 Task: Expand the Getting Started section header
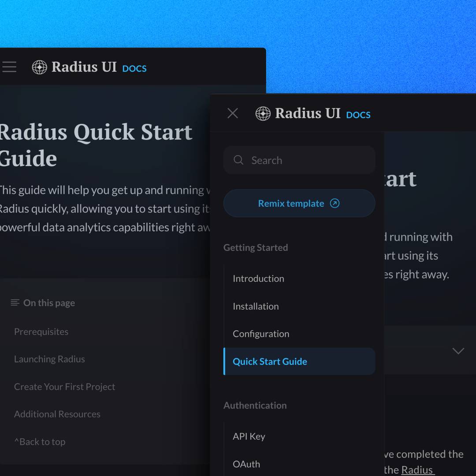click(x=256, y=247)
